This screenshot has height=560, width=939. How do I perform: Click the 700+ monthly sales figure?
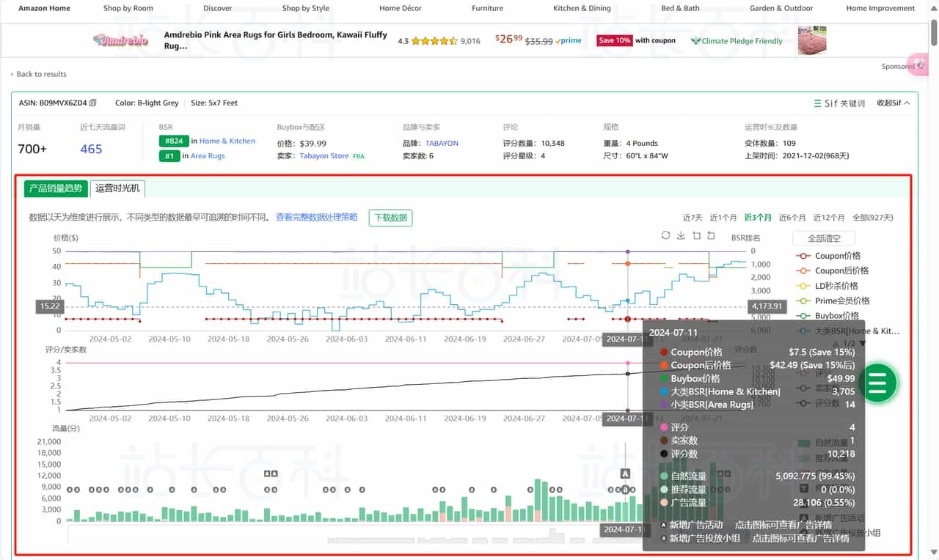tap(32, 149)
